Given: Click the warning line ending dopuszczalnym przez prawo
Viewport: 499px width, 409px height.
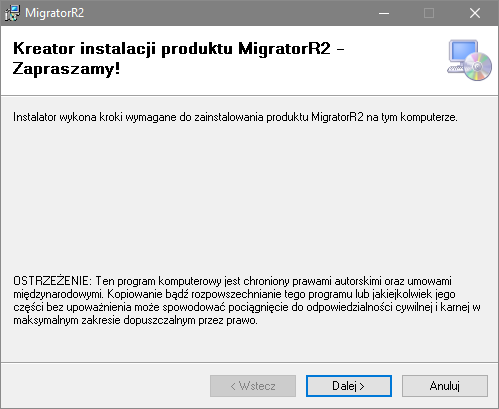Looking at the screenshot, I should (135, 320).
